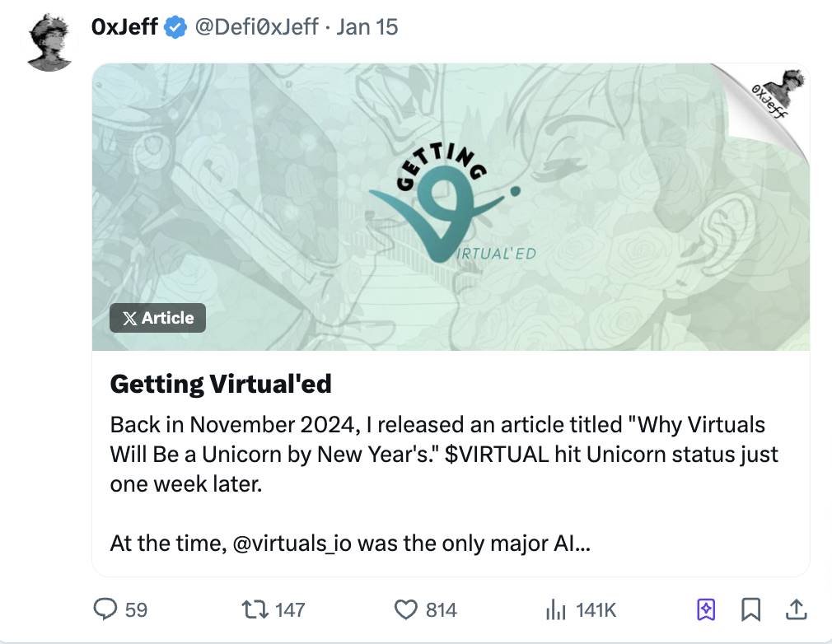This screenshot has width=832, height=644.
Task: Open the share options arrow icon
Action: [x=795, y=609]
